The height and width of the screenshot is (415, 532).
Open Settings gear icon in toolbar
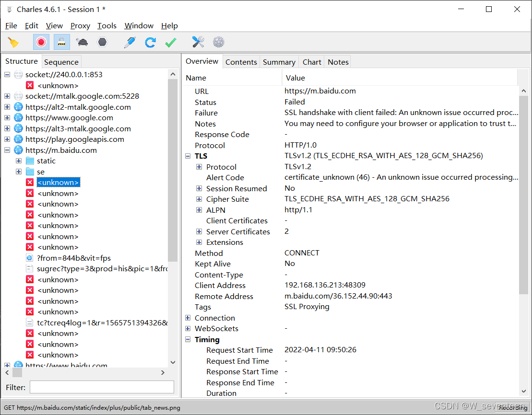218,42
